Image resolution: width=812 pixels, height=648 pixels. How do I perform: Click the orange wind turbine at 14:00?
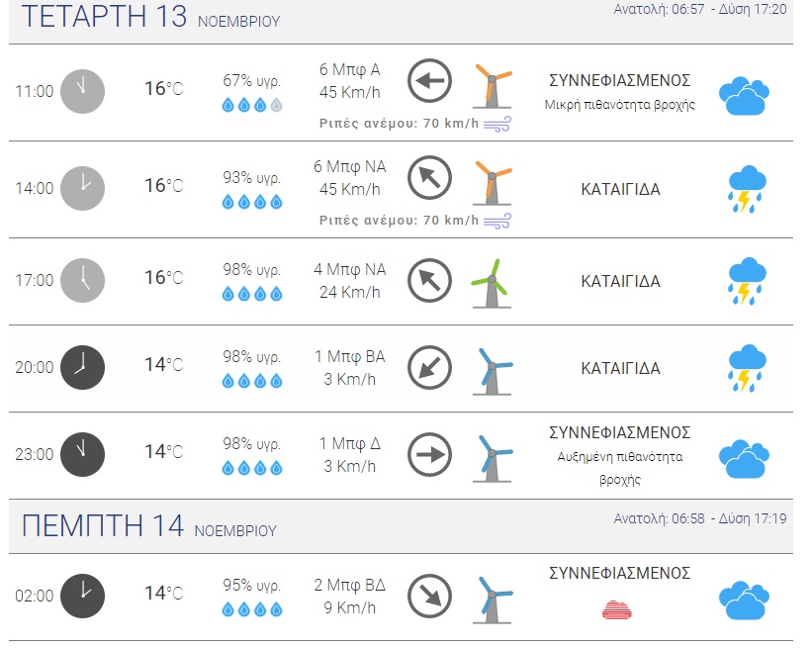tap(492, 181)
